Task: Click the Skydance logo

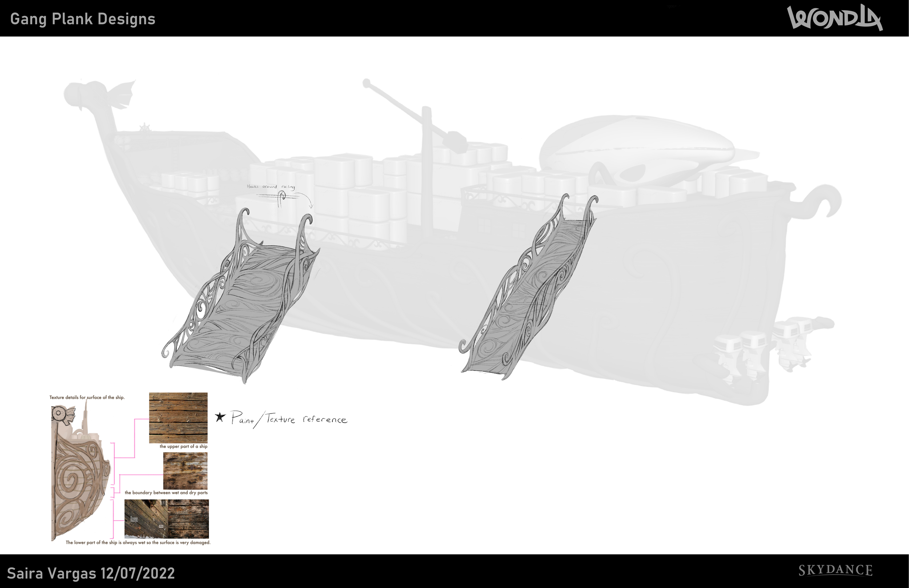Action: tap(835, 571)
